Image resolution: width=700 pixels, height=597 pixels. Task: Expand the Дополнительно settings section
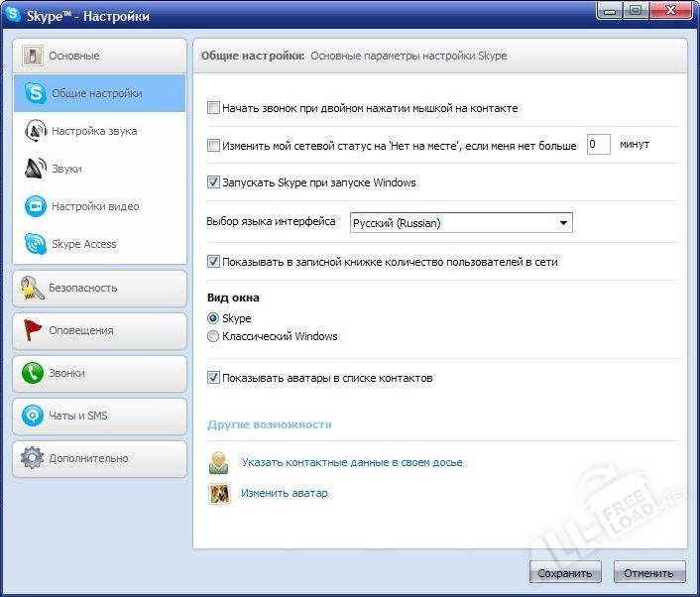point(99,458)
